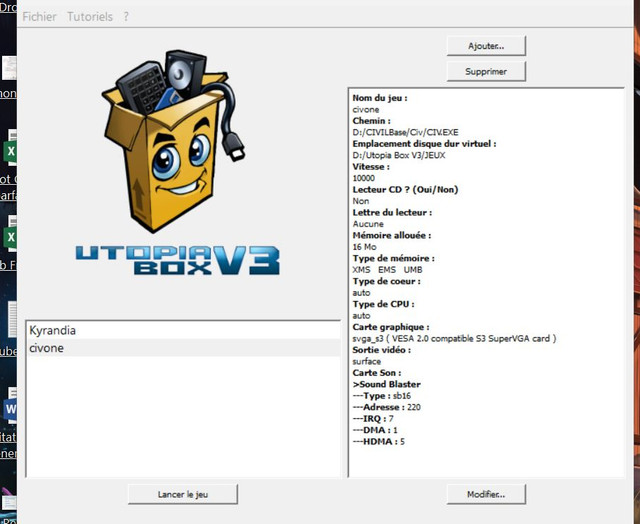
Task: Click the svga_s3 graphics card value
Action: coord(454,338)
